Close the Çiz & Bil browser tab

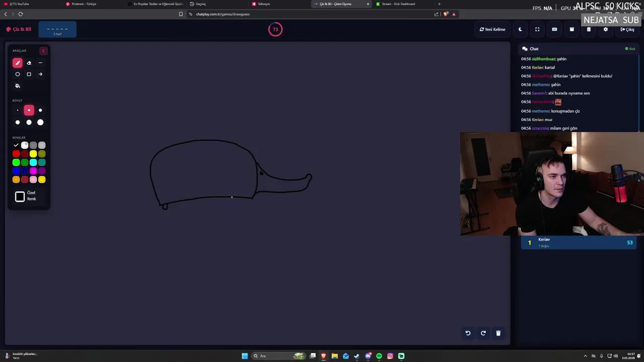click(x=368, y=4)
